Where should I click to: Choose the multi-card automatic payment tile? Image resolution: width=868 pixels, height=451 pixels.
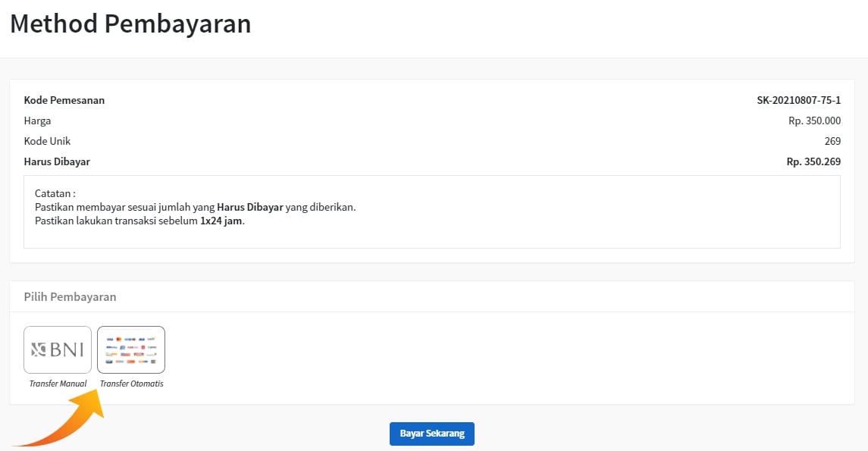point(131,349)
